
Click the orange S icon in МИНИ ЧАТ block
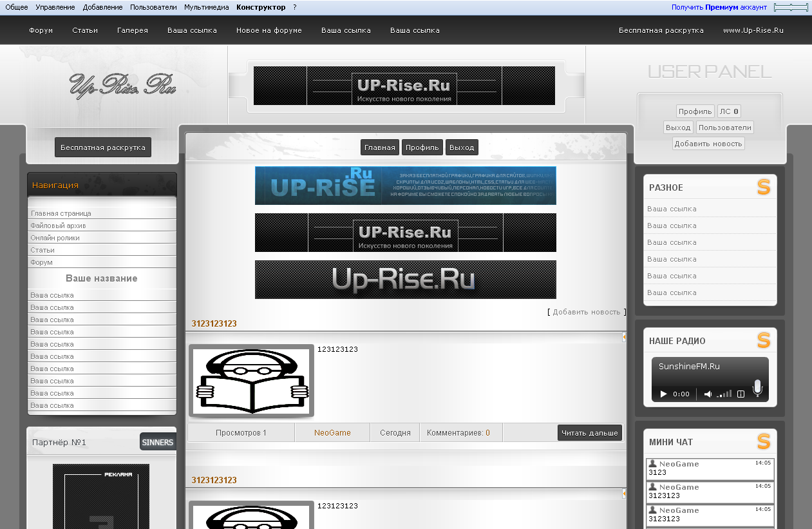click(763, 441)
